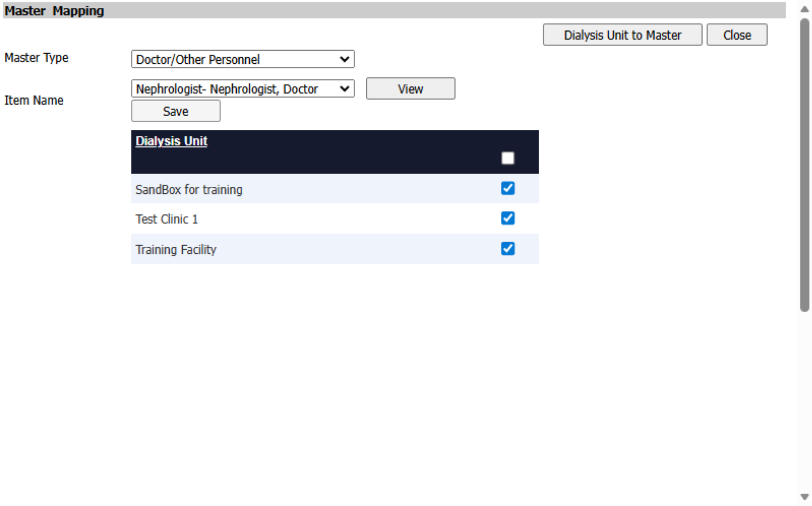
Task: Uncheck Training Facility checkbox
Action: pyautogui.click(x=508, y=249)
